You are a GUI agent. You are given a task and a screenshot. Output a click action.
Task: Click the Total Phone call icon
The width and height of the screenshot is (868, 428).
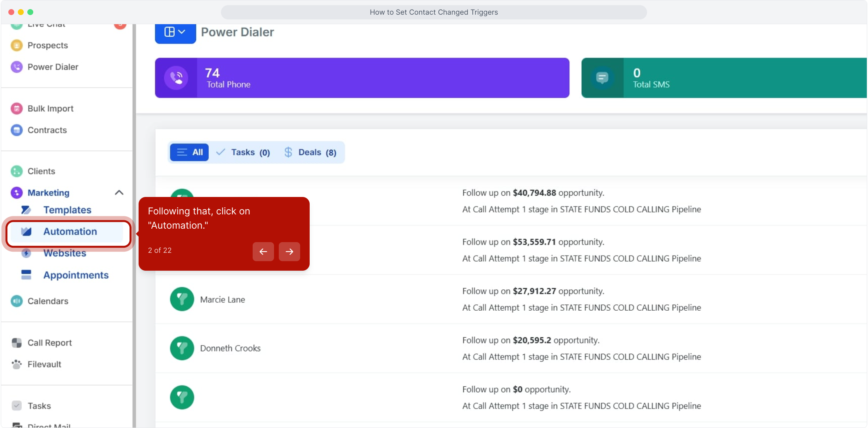click(x=176, y=78)
